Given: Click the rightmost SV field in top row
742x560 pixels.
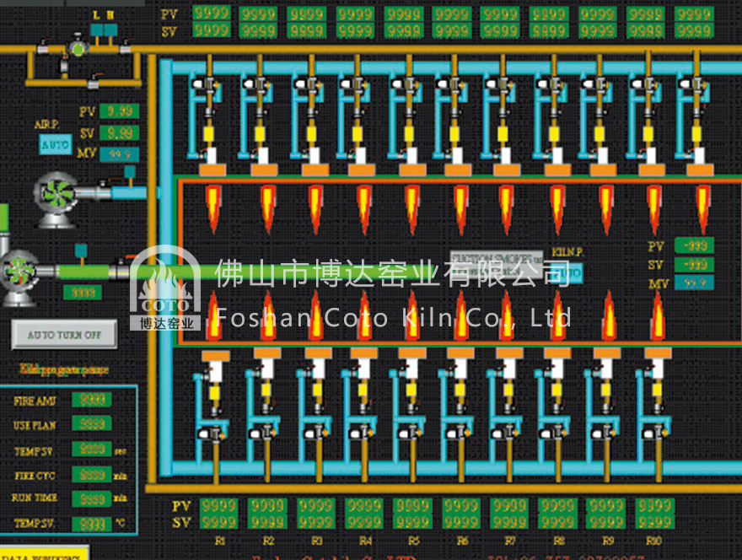Looking at the screenshot, I should tap(694, 30).
